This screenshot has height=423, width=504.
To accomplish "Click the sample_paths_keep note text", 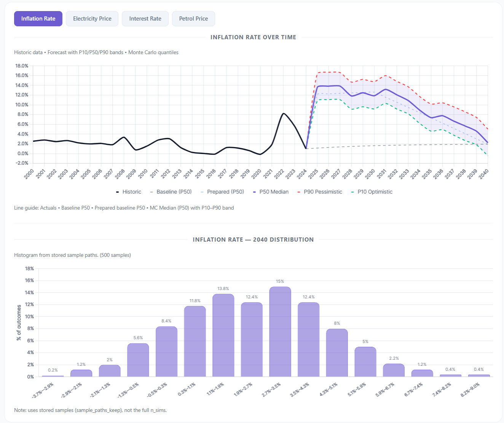I will [x=91, y=410].
